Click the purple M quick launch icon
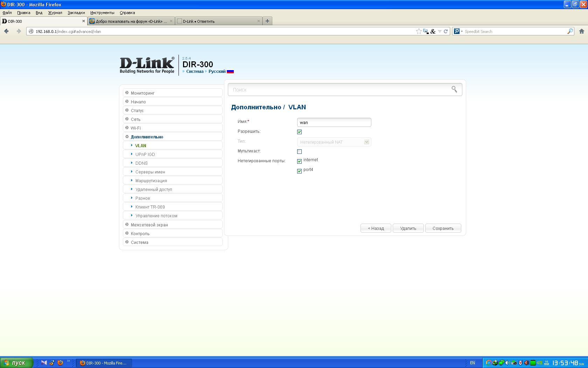This screenshot has height=368, width=588. tap(44, 363)
